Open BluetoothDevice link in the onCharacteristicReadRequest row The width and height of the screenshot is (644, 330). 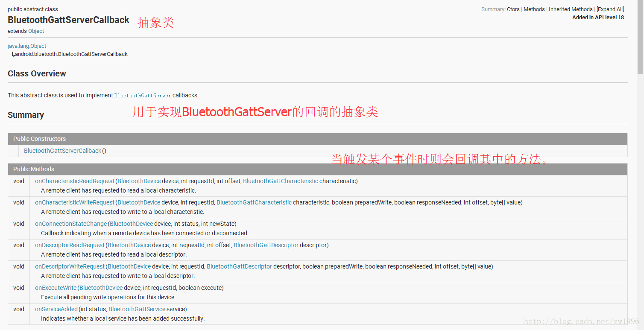[139, 181]
